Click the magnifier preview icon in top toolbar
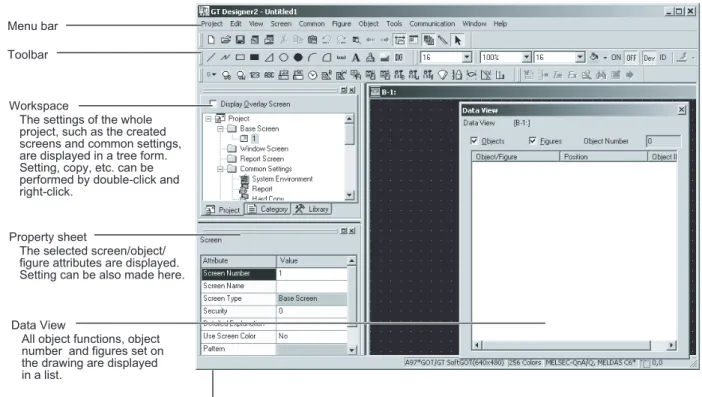This screenshot has width=702, height=397. [356, 40]
